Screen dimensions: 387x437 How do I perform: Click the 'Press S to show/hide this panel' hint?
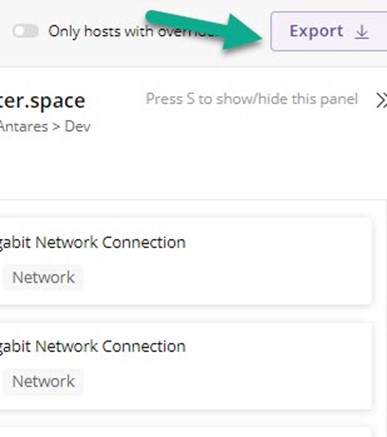(x=252, y=99)
